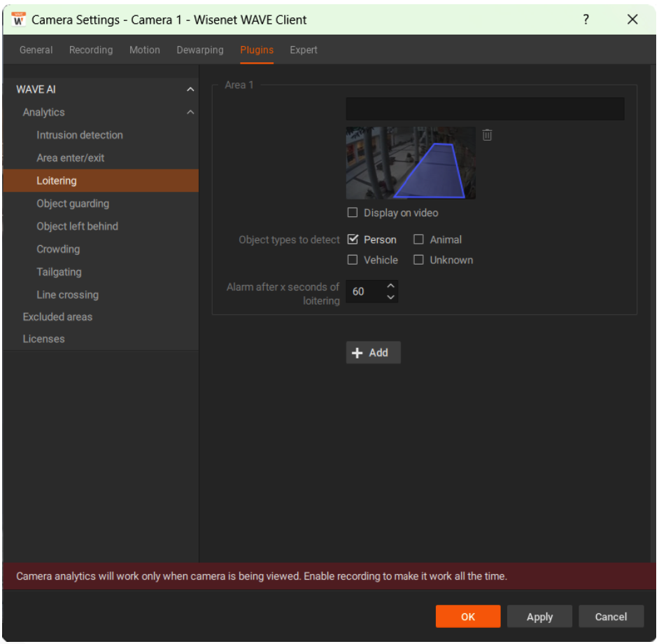
Task: Check the Vehicle object type
Action: pos(353,260)
